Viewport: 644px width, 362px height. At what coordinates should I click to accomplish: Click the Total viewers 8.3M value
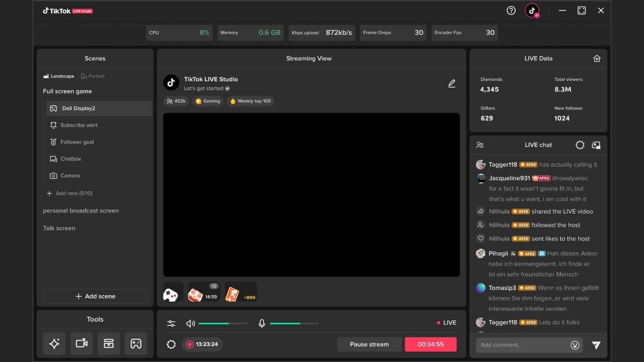pos(563,89)
